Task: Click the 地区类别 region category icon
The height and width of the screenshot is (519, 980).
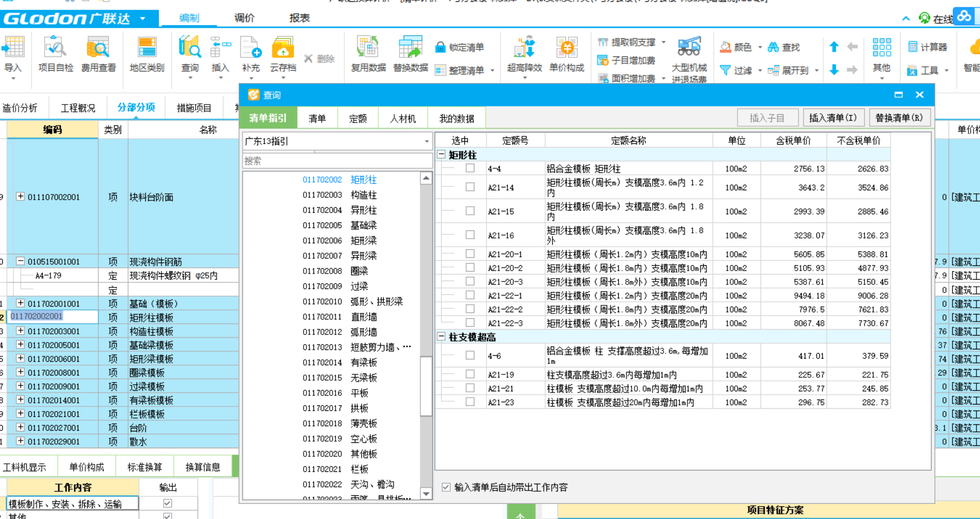Action: pos(147,48)
